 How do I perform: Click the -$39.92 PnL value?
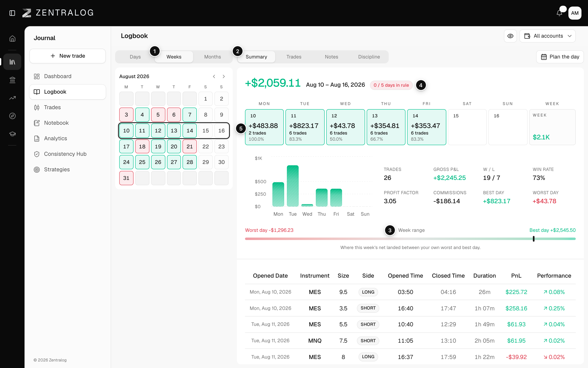point(516,357)
